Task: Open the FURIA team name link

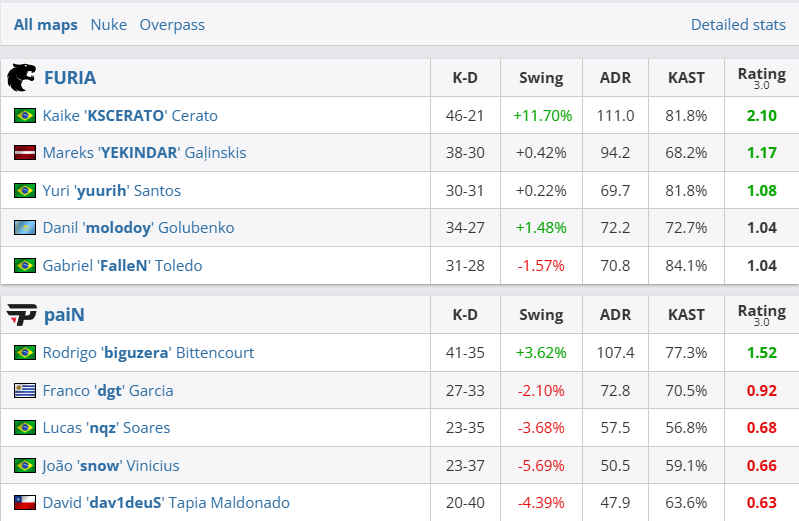Action: (70, 78)
